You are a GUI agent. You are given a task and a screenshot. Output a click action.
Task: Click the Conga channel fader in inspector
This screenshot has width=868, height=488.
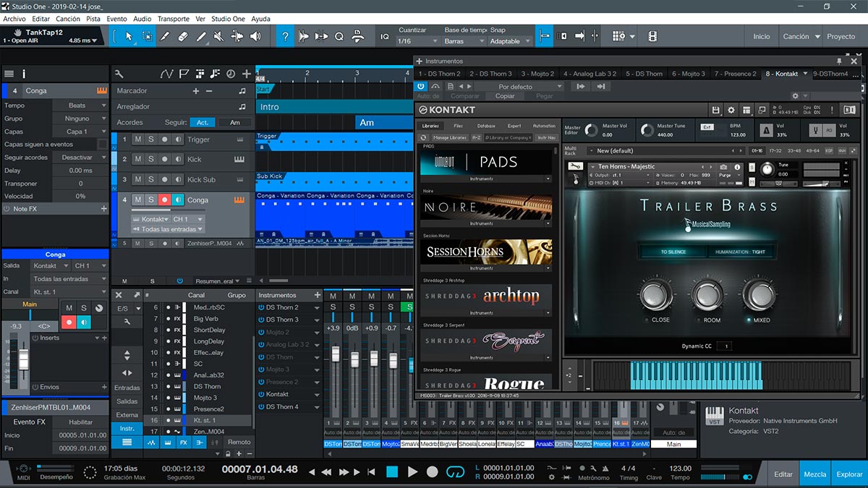point(23,359)
